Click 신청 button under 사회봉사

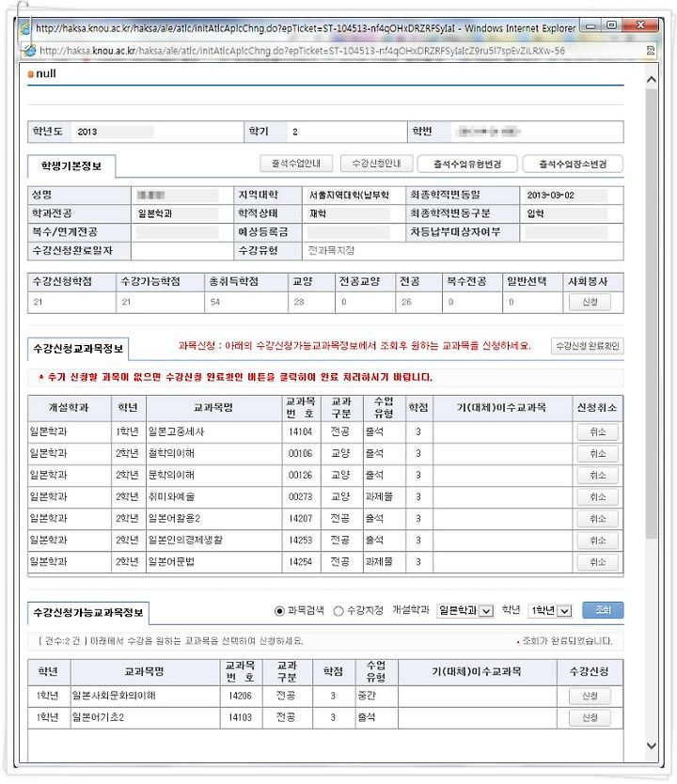pyautogui.click(x=590, y=302)
